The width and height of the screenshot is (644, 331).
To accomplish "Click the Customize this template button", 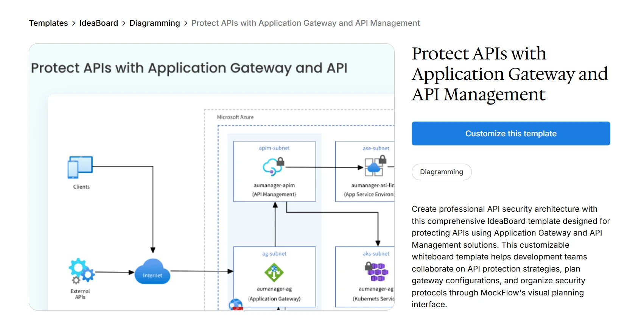I will (x=511, y=134).
